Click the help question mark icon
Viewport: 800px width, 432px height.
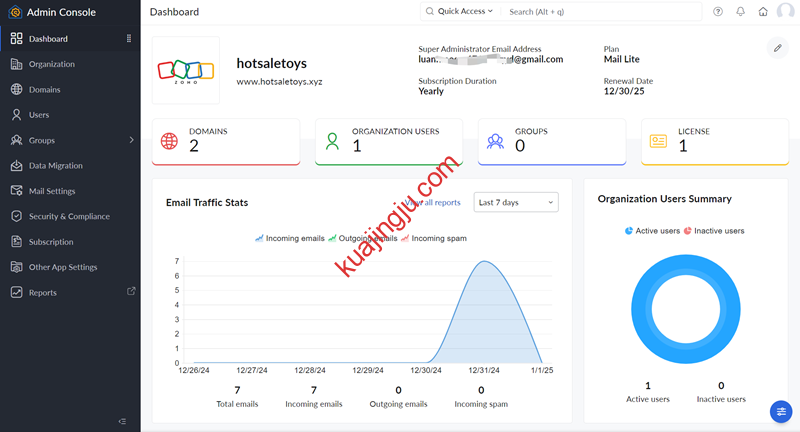click(718, 12)
